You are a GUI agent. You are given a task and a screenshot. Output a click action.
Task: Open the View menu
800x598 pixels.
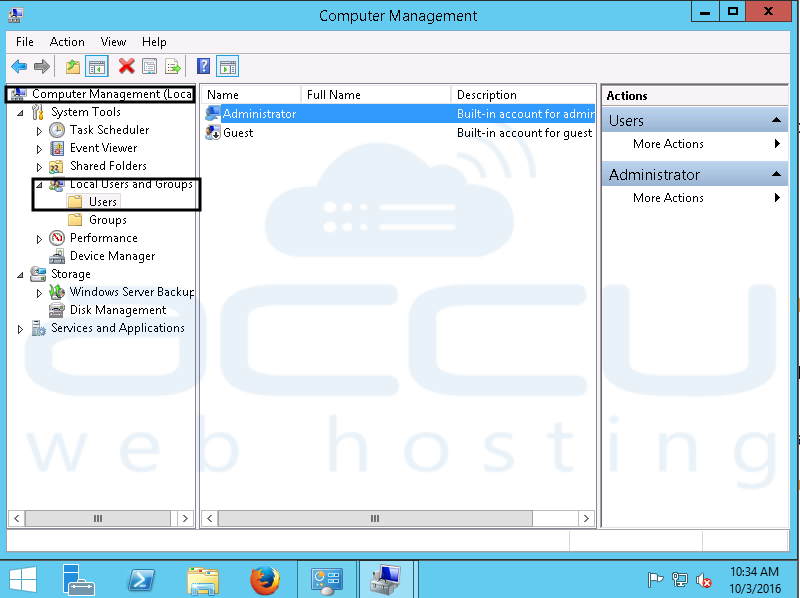[x=113, y=42]
